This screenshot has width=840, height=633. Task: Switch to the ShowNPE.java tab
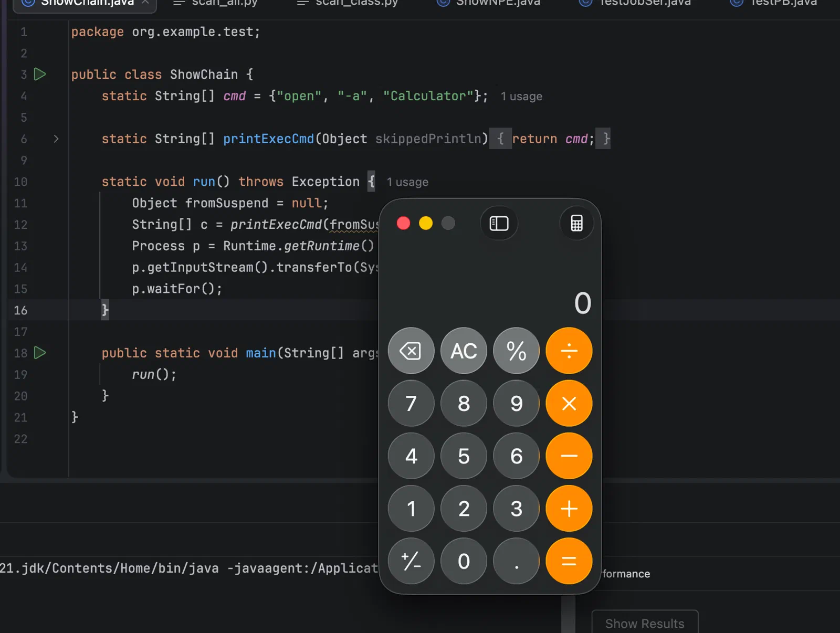click(x=488, y=3)
